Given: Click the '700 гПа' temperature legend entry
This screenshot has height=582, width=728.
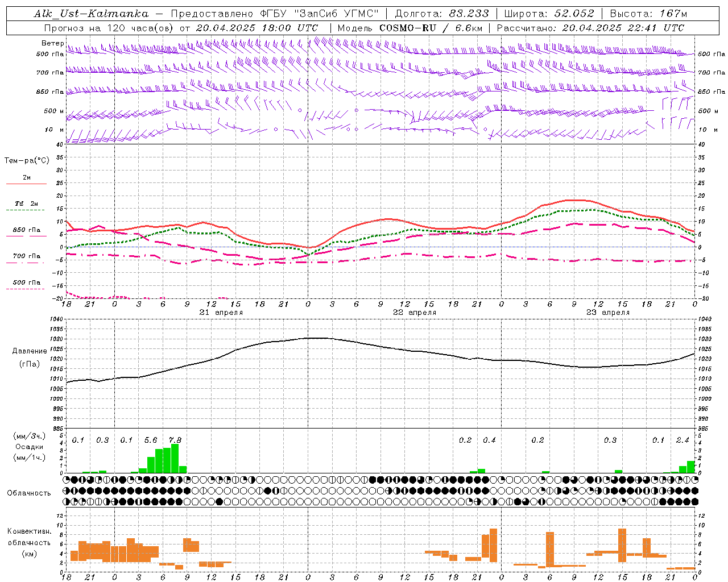Looking at the screenshot, I should click(27, 256).
